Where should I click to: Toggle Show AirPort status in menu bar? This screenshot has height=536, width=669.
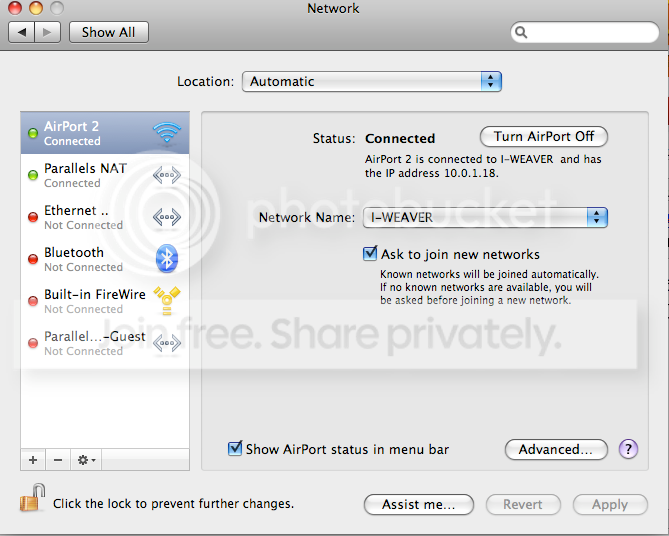[x=235, y=449]
